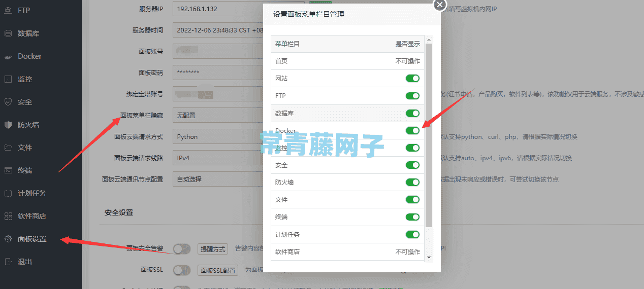Enable the 面板SSL switch

tap(181, 270)
